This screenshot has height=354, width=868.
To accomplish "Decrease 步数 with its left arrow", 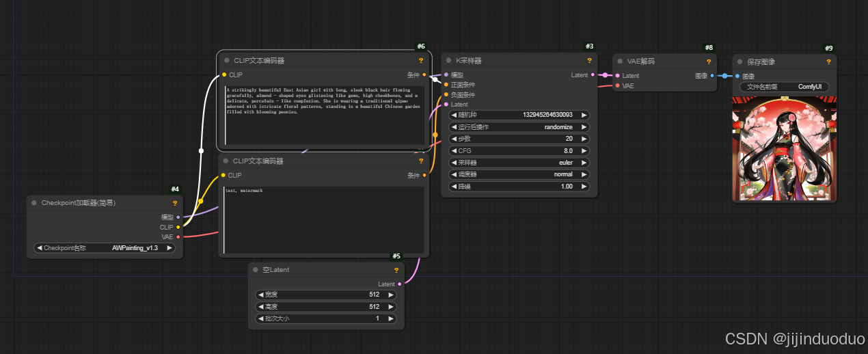I will pyautogui.click(x=454, y=139).
